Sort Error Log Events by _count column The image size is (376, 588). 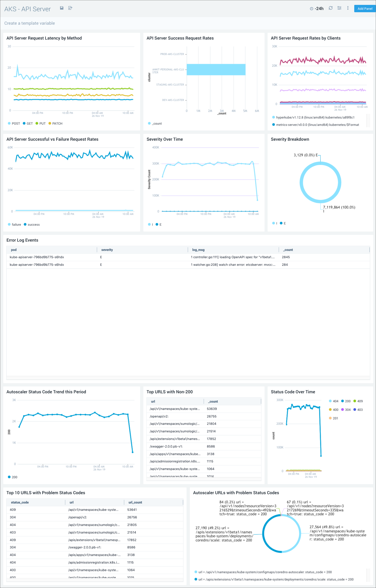click(324, 250)
